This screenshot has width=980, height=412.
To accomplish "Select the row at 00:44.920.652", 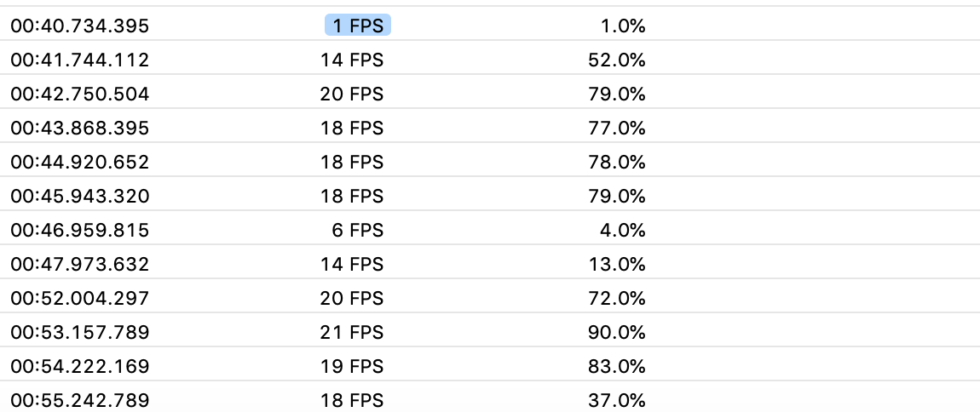I will (x=490, y=163).
